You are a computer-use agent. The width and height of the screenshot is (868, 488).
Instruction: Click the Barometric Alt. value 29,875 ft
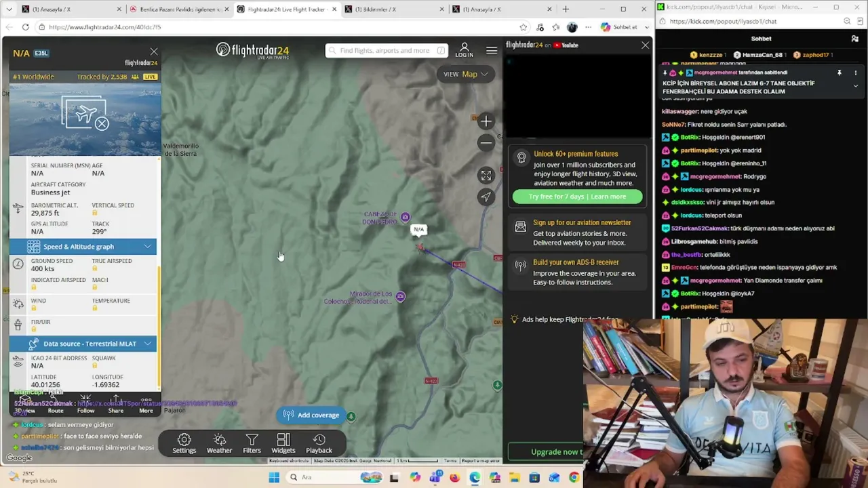coord(45,213)
